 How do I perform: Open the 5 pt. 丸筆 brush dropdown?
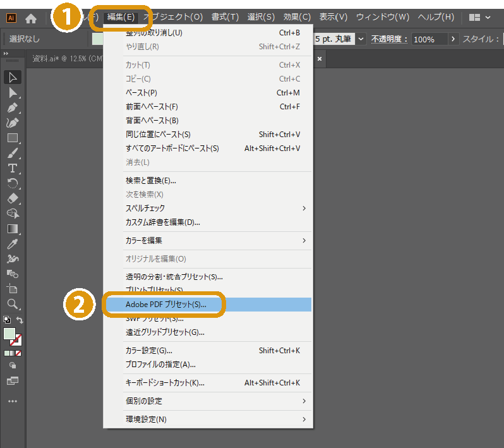pos(361,39)
